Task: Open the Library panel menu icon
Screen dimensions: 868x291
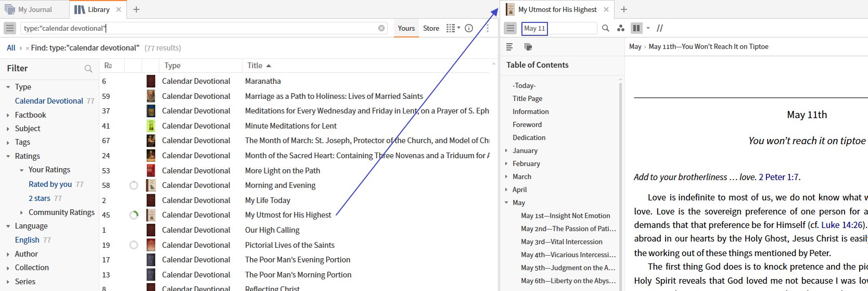Action: 10,28
